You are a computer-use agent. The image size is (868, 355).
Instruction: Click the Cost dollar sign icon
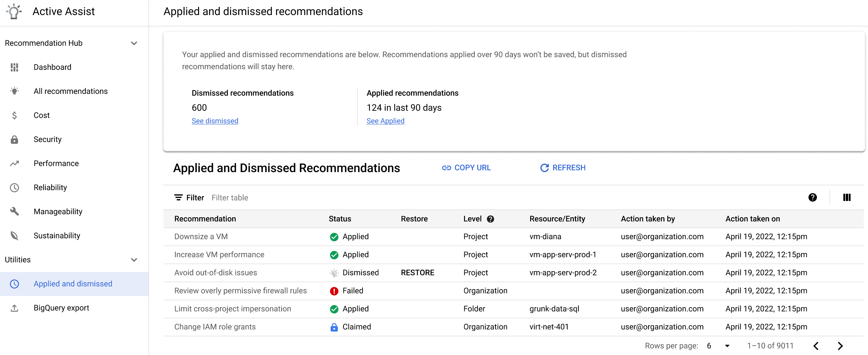click(x=15, y=115)
